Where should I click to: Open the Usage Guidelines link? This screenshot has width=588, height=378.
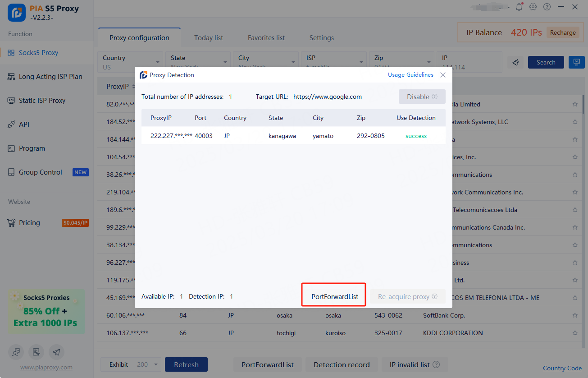point(410,75)
